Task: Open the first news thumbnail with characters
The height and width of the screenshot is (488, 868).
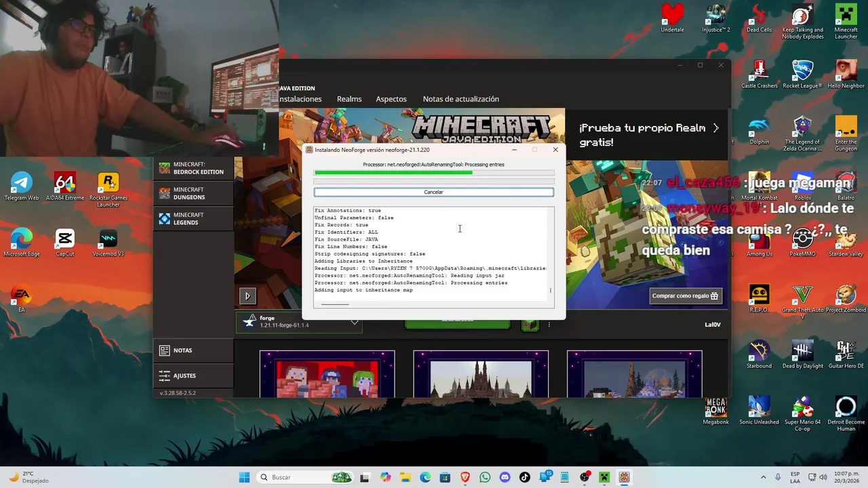Action: coord(327,374)
